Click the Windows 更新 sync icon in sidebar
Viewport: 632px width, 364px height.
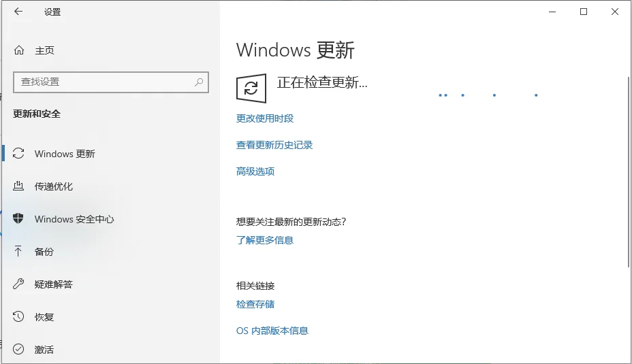(18, 153)
